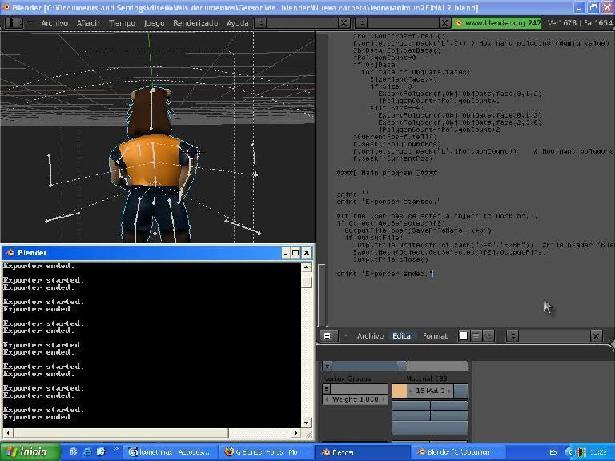
Task: Click the text editor window type icon
Action: pyautogui.click(x=327, y=336)
